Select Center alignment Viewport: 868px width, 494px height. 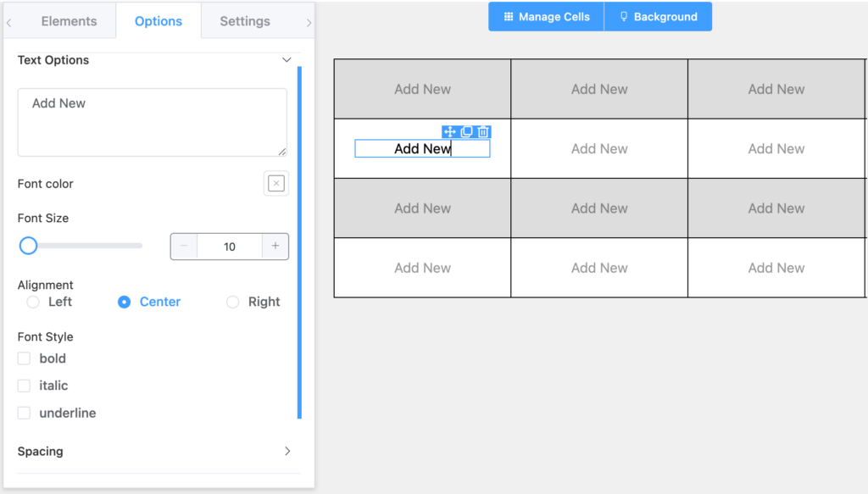(124, 302)
